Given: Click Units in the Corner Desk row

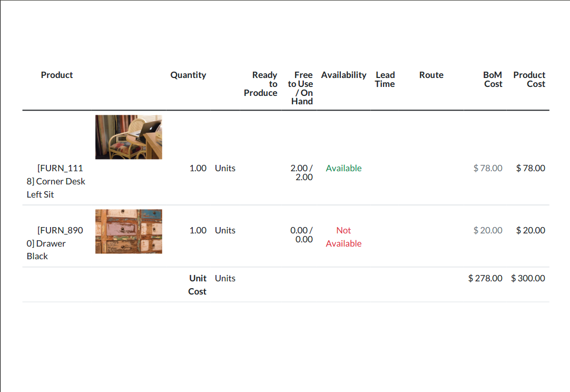Looking at the screenshot, I should [225, 168].
